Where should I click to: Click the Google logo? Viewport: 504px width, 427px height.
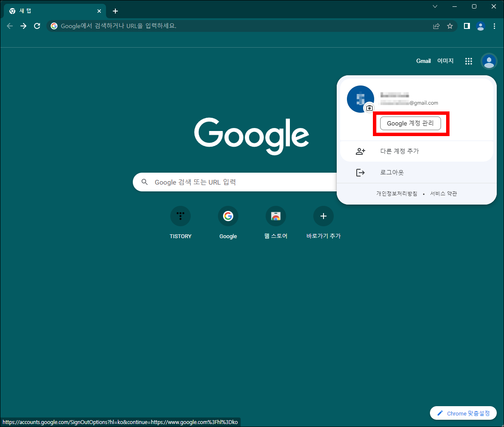click(x=251, y=136)
